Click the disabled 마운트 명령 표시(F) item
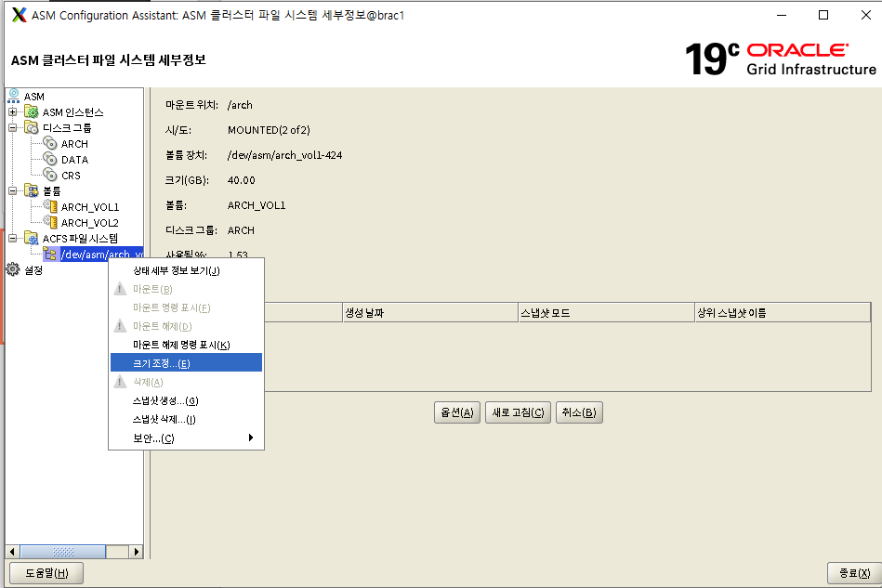 tap(186, 307)
